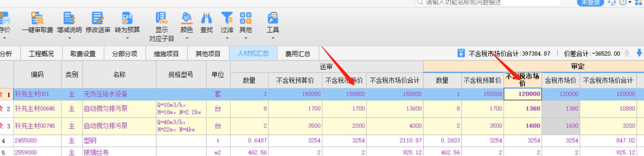Viewport: 644px width, 156px height.
Task: Click the partially visible 存价 save price icon
Action: click(5, 18)
